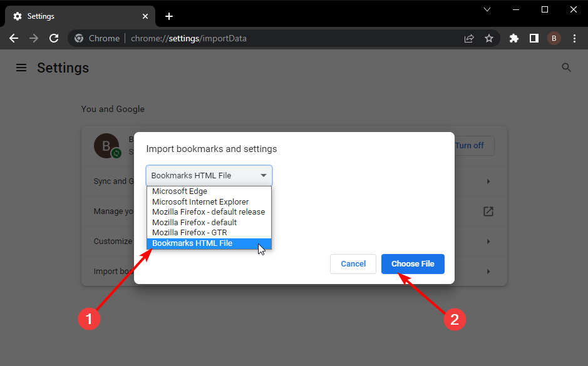Click the profile picture B in settings
Viewport: 588px width, 366px height.
coord(106,145)
